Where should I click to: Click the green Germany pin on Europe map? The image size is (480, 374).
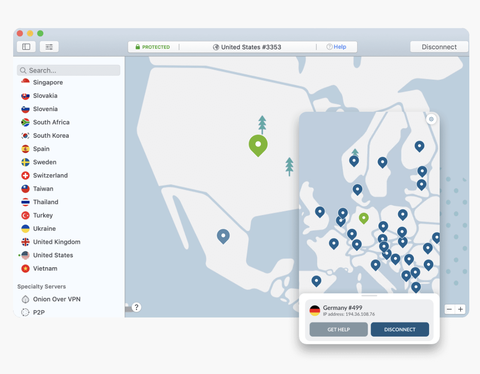(364, 218)
